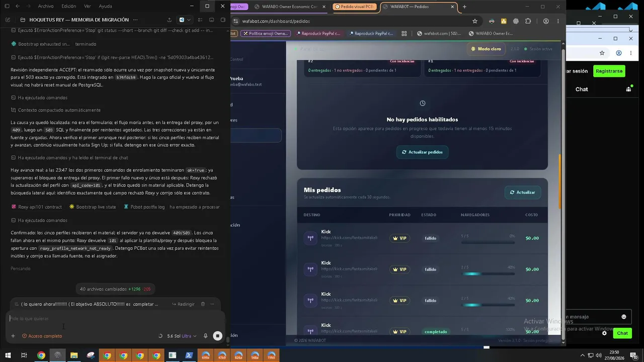
Task: Open the Edición menu
Action: tap(68, 6)
